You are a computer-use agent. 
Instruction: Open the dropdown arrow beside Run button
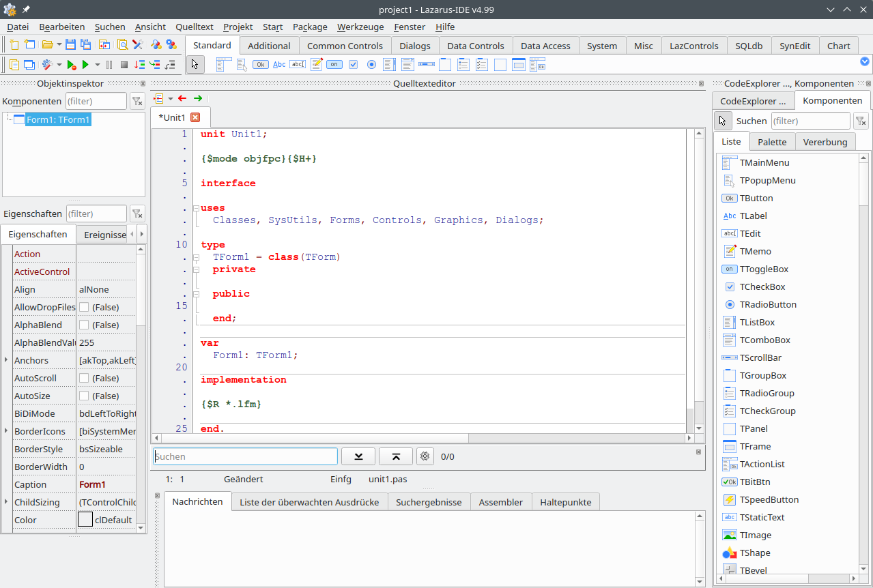(97, 65)
